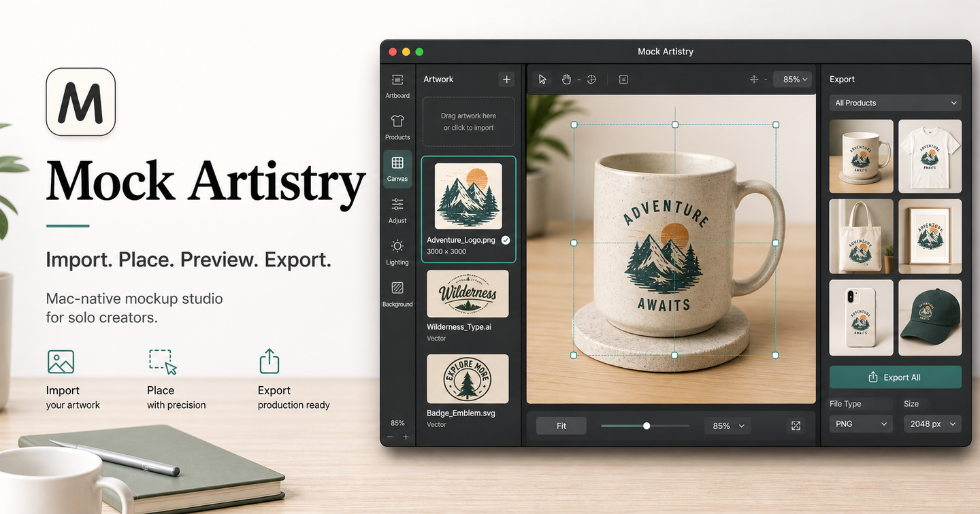Image resolution: width=980 pixels, height=514 pixels.
Task: Click the Wilderness_Type.ai file name
Action: click(459, 327)
